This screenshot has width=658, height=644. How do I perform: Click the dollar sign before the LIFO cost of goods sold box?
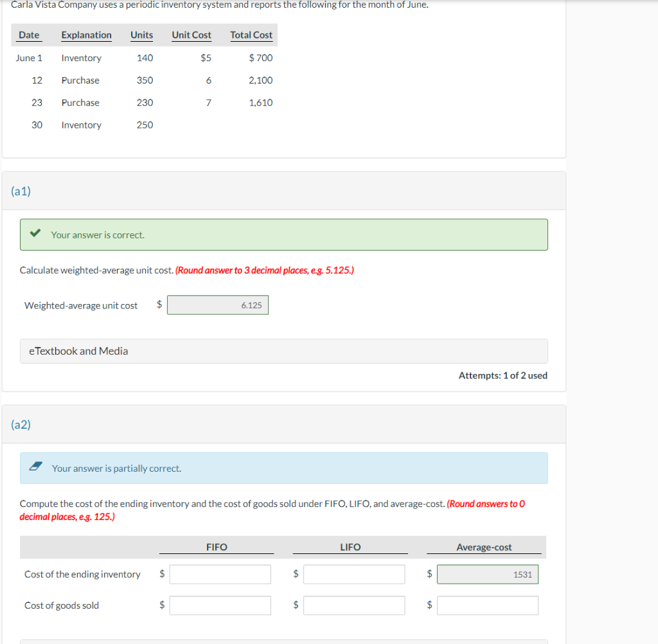(x=295, y=605)
